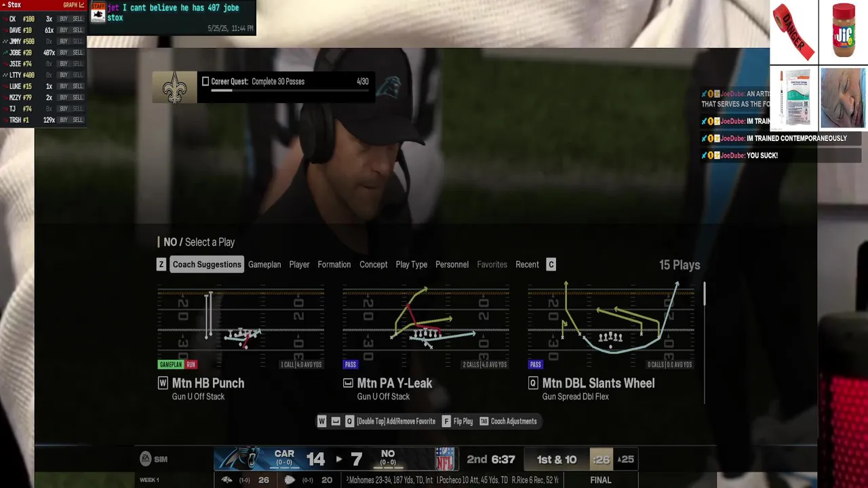Check the Career Quest checkbox
Screen dimensions: 868x488
pyautogui.click(x=205, y=81)
